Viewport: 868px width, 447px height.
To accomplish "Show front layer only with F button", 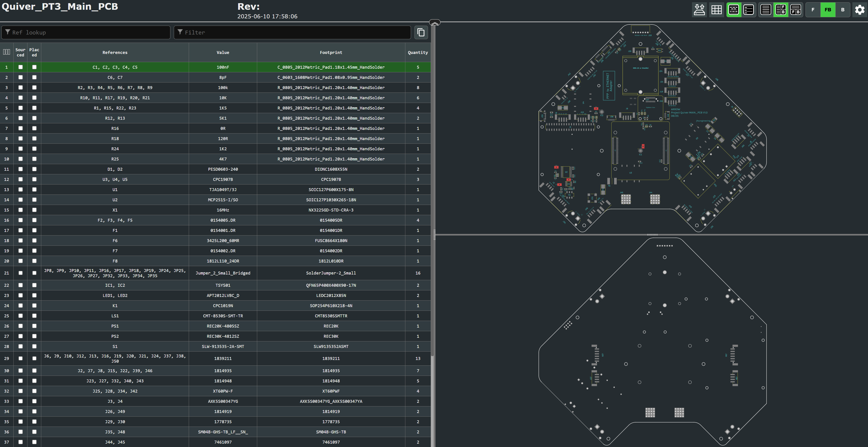I will click(x=813, y=10).
